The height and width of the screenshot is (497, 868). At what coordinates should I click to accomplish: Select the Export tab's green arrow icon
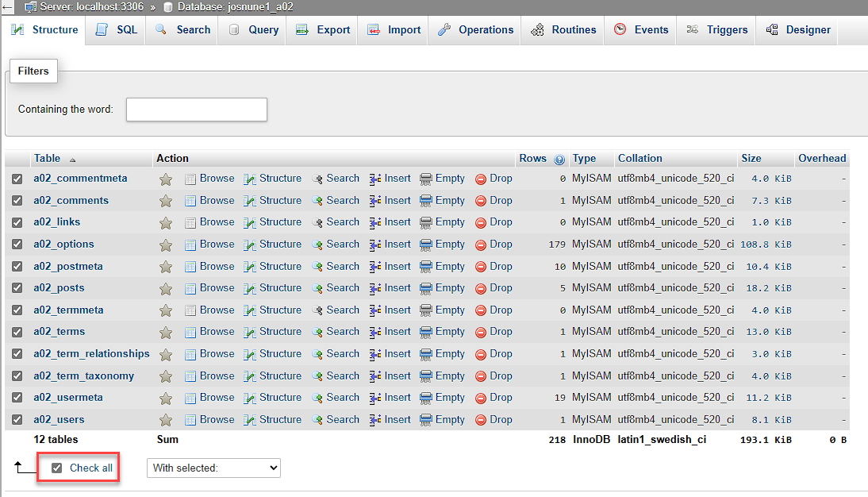302,29
